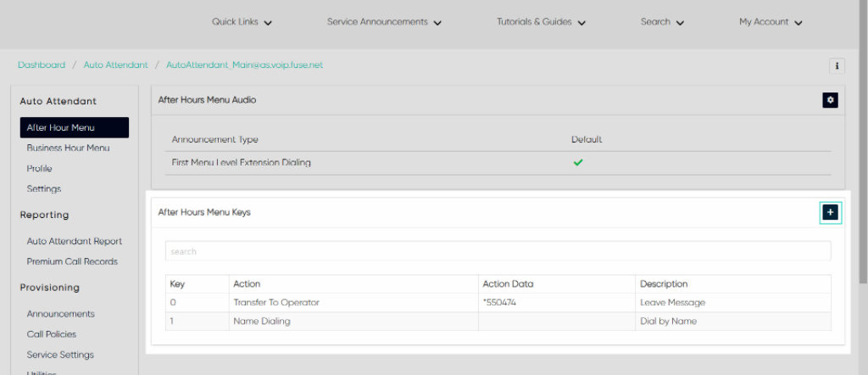Open Premium Call Records
868x375 pixels.
pos(72,261)
